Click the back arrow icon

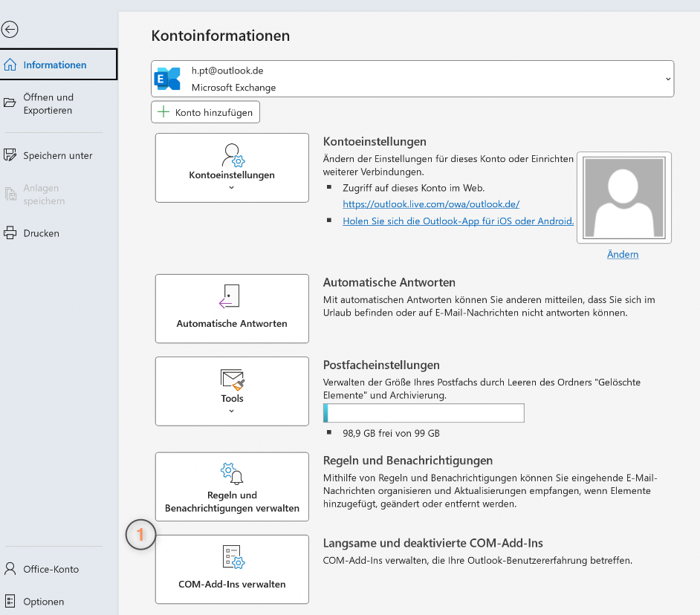point(10,30)
